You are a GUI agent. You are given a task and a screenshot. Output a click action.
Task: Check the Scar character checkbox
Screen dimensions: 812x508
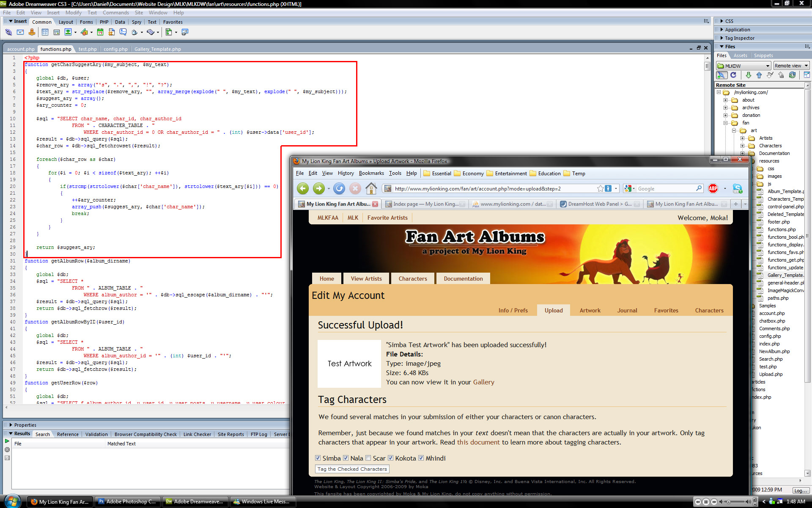click(368, 458)
